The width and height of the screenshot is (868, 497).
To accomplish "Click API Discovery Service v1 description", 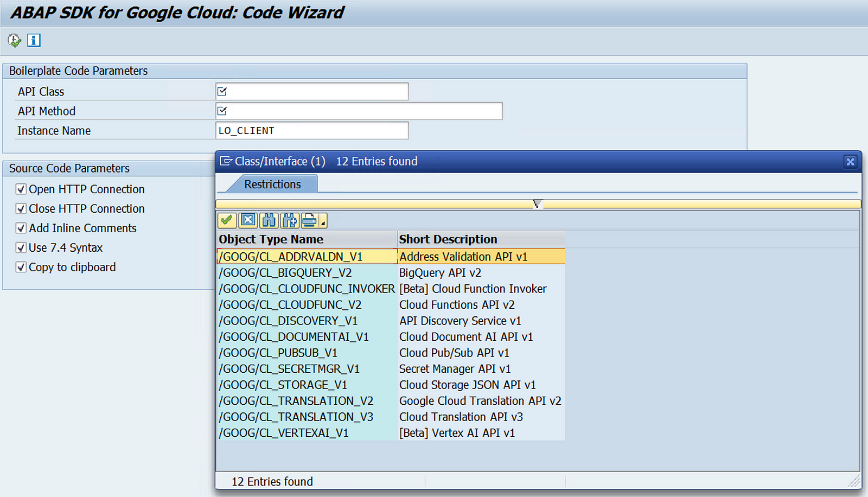I will 460,321.
